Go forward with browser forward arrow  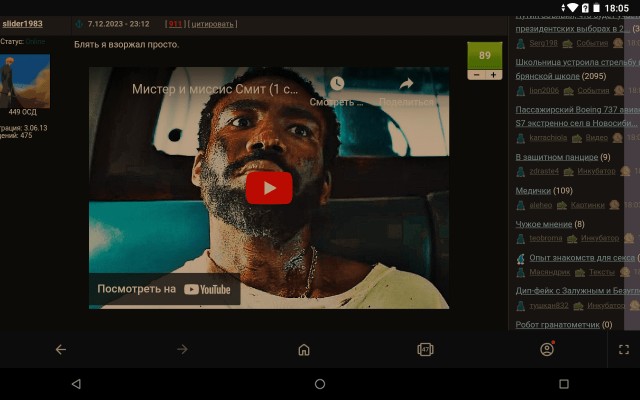click(182, 349)
